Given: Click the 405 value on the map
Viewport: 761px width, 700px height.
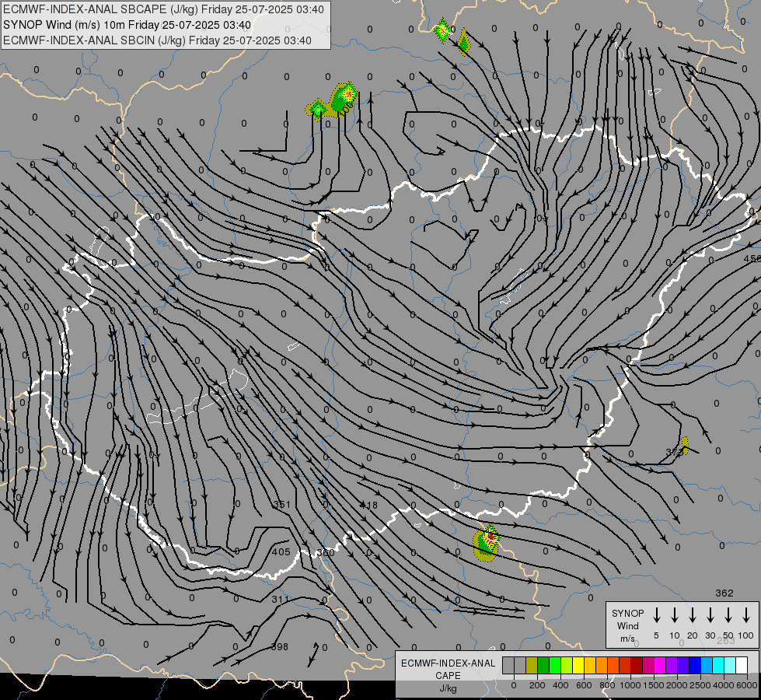Looking at the screenshot, I should coord(281,552).
